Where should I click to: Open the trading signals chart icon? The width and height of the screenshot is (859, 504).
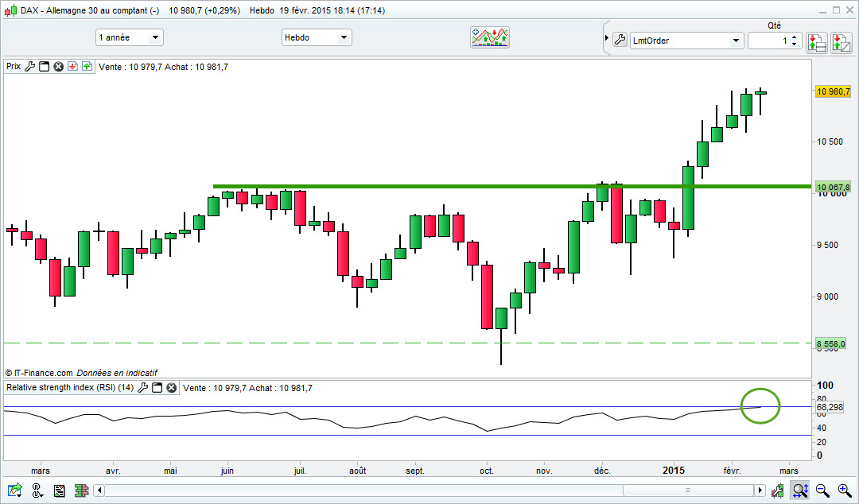click(x=490, y=37)
